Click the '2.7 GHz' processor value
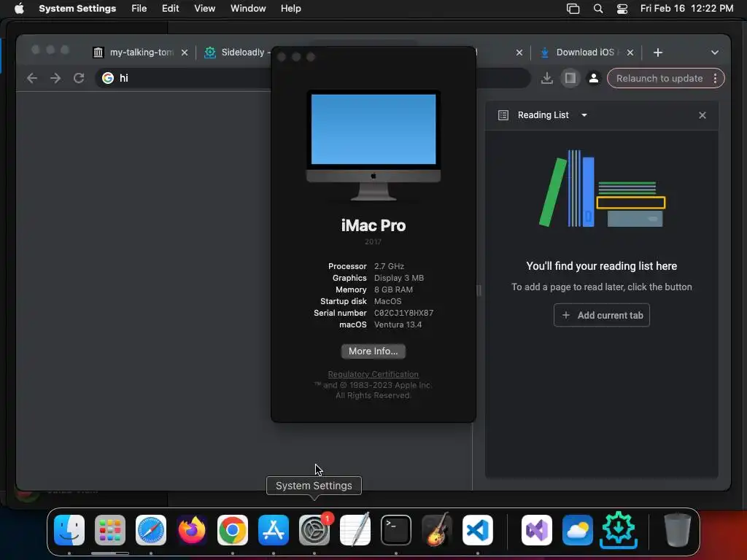The height and width of the screenshot is (560, 747). (389, 266)
